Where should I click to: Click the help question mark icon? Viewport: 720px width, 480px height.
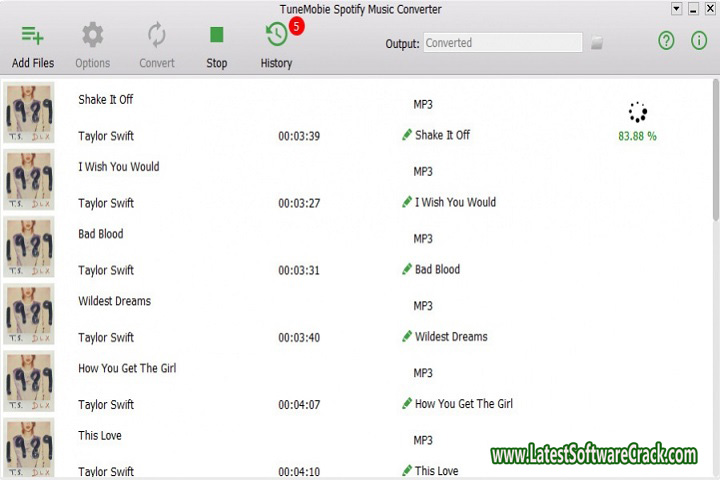point(667,41)
